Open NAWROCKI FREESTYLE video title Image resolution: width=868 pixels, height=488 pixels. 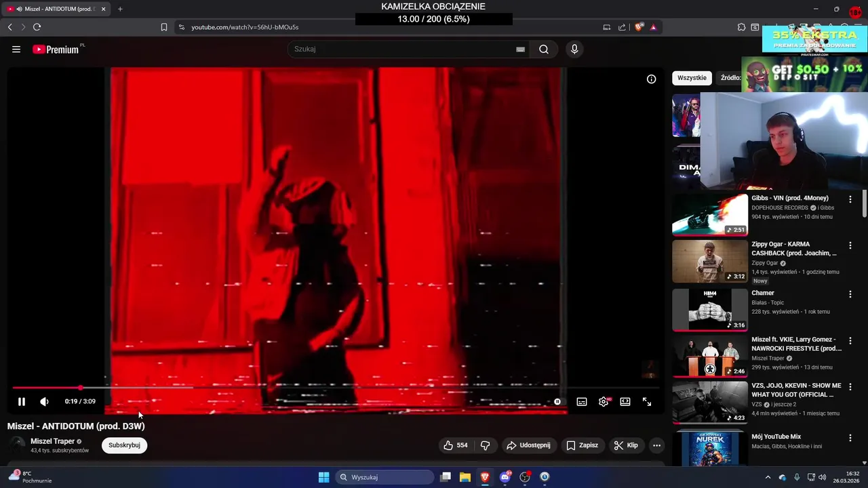pos(796,344)
